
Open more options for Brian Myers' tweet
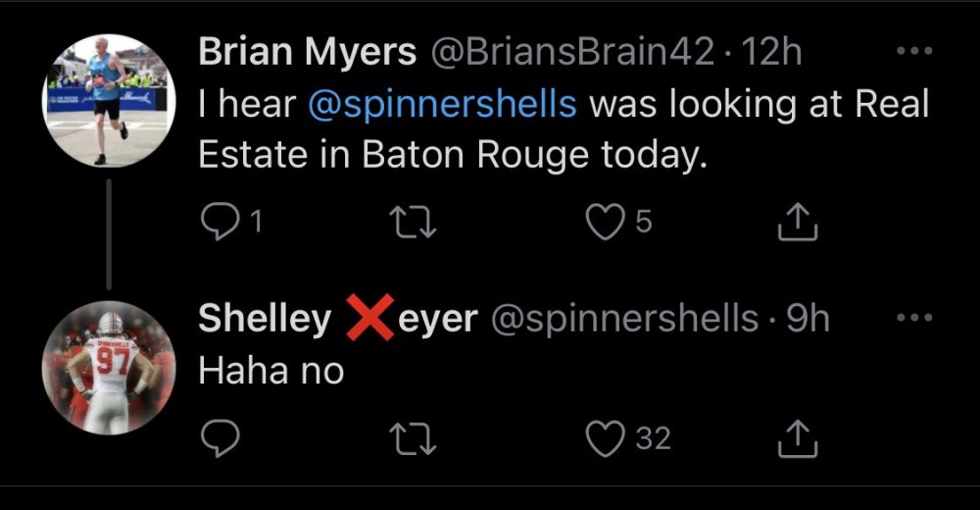(914, 52)
